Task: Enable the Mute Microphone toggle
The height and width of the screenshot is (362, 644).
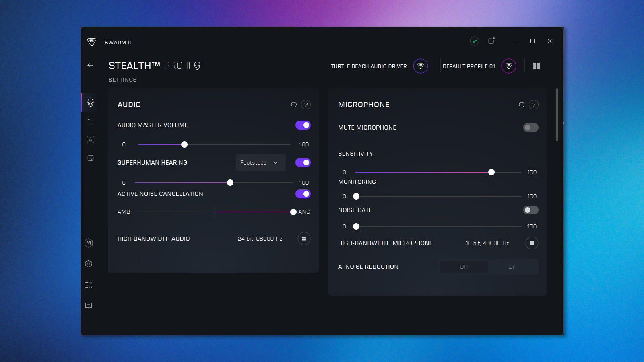Action: (531, 128)
